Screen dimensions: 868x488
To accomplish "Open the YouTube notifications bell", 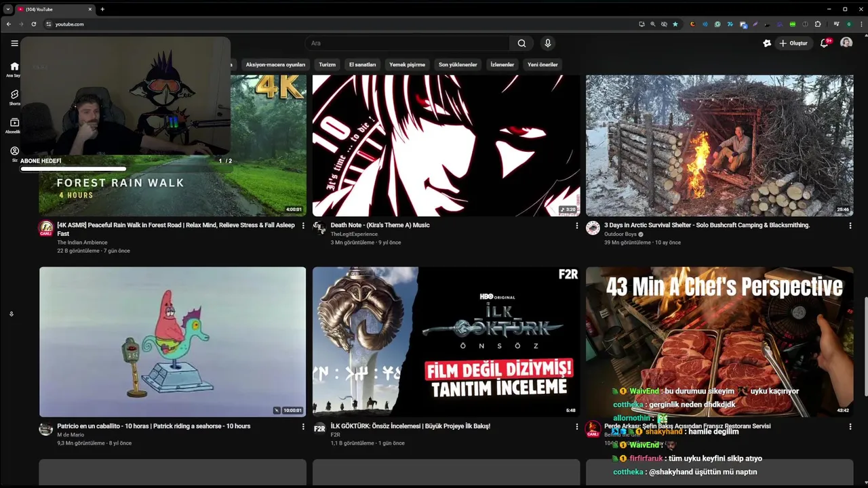I will coord(825,43).
